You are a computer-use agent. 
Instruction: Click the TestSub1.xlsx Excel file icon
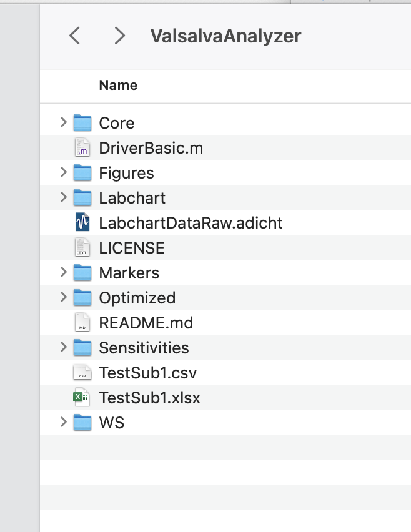82,398
